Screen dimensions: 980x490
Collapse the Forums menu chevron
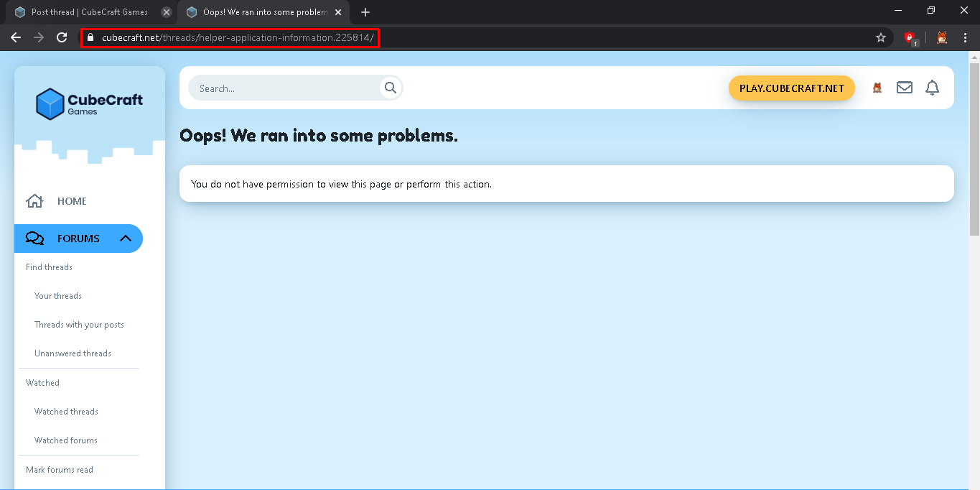126,239
